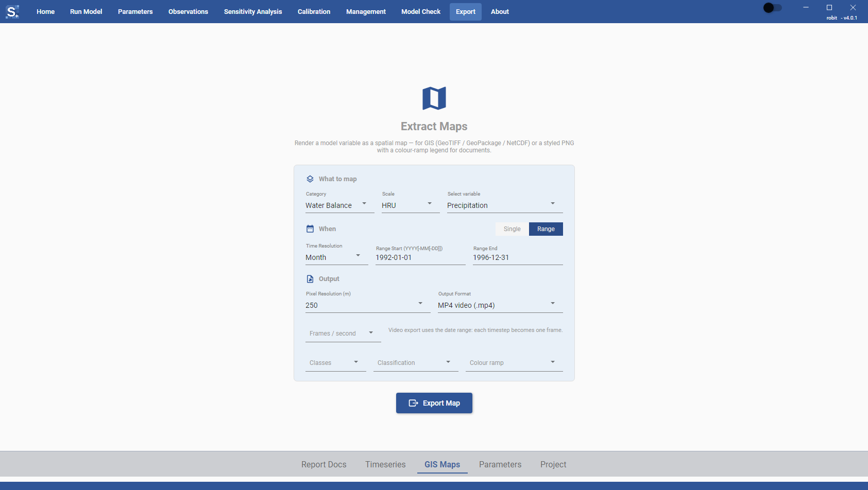Open the Model Check menu
The image size is (868, 490).
click(x=421, y=12)
